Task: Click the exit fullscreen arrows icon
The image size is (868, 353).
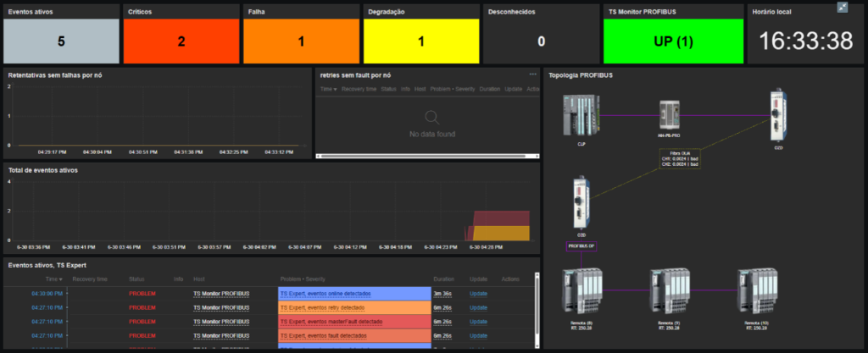Action: tap(842, 7)
